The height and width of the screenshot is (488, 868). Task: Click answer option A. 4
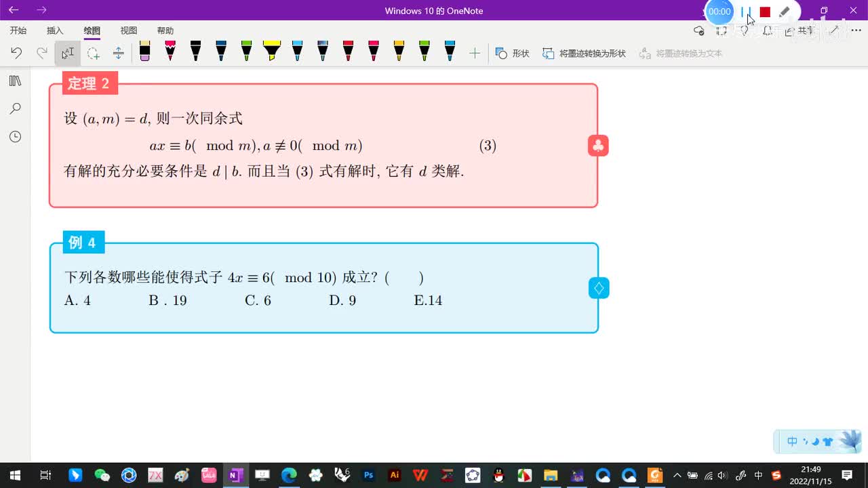(77, 300)
